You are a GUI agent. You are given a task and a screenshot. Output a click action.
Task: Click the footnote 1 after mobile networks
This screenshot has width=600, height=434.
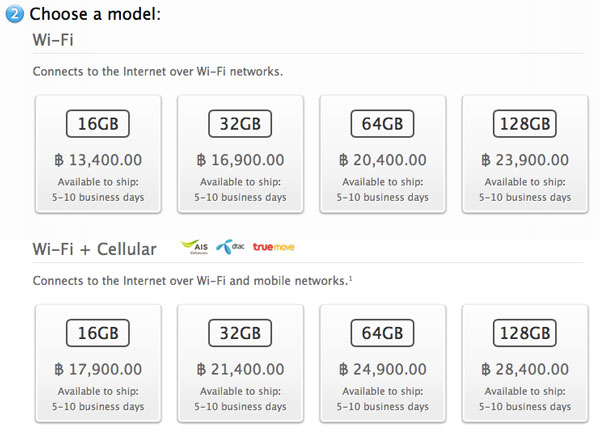point(350,278)
